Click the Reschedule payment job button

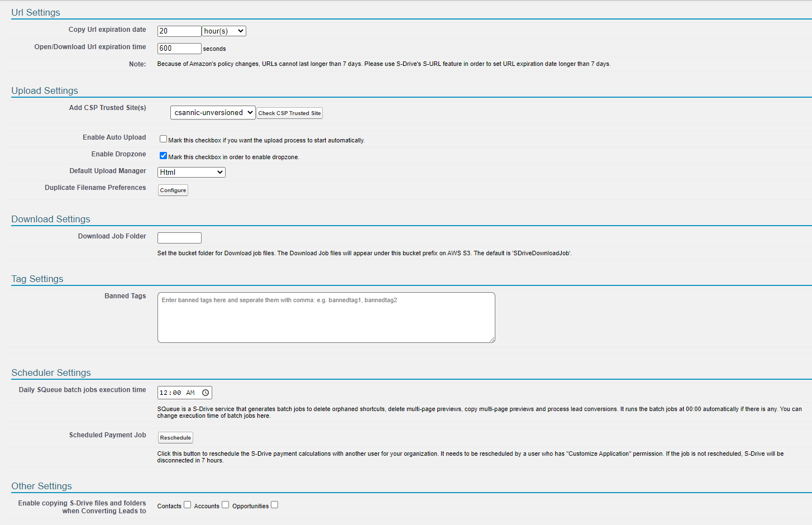pyautogui.click(x=175, y=438)
